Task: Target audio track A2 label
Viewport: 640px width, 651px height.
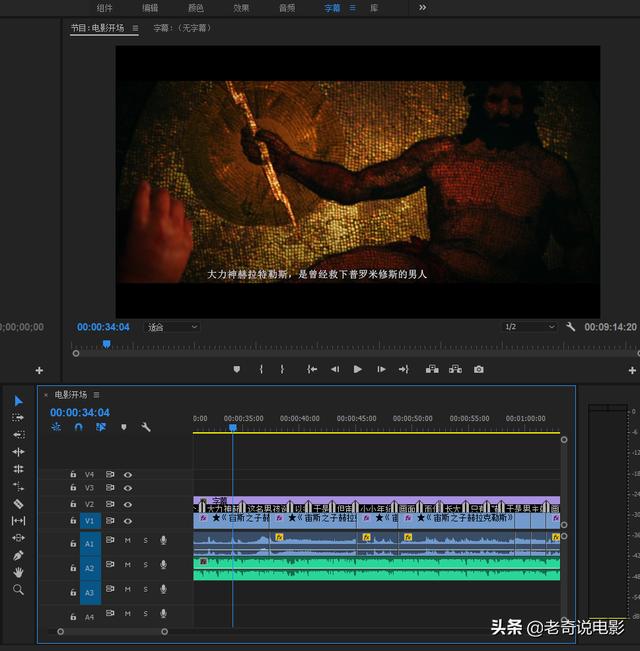Action: [90, 568]
